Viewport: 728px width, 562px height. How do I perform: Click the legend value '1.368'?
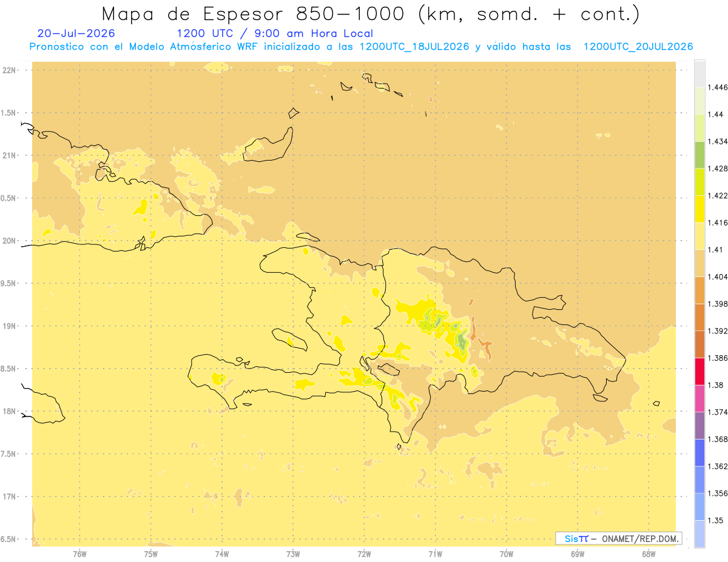click(717, 439)
